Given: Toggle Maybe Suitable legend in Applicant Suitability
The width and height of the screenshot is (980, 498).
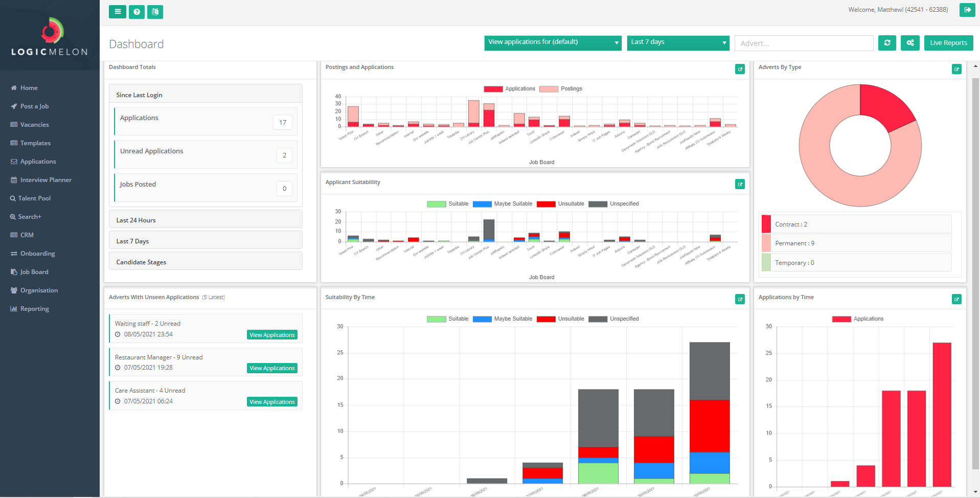Looking at the screenshot, I should [x=503, y=204].
